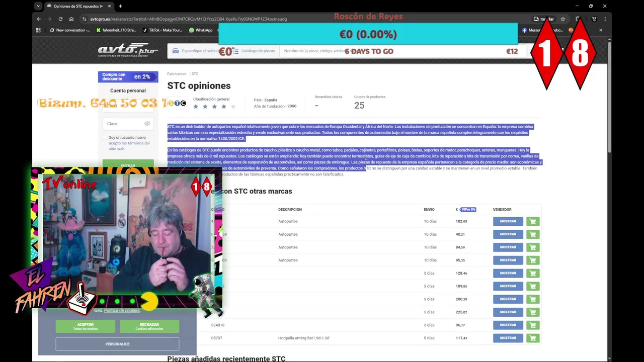
Task: Add the 109,85 item to cart
Action: tap(533, 286)
